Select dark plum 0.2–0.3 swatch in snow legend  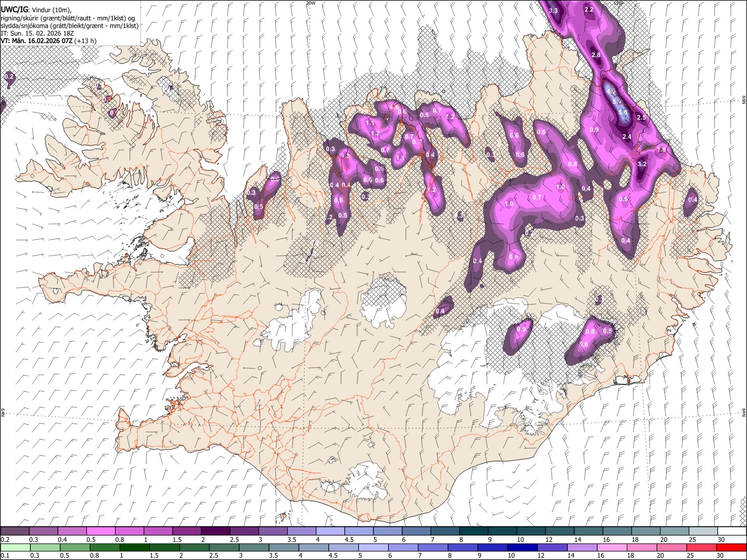coord(15,531)
